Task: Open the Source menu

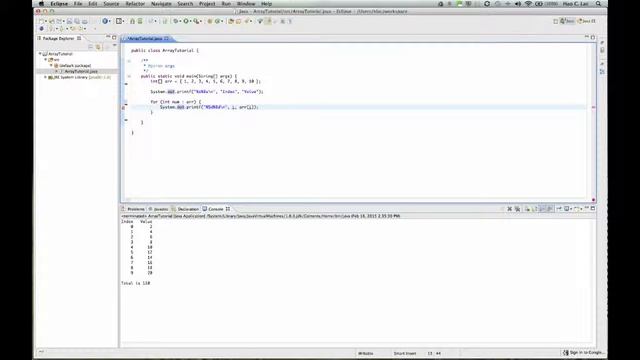Action: [111, 4]
